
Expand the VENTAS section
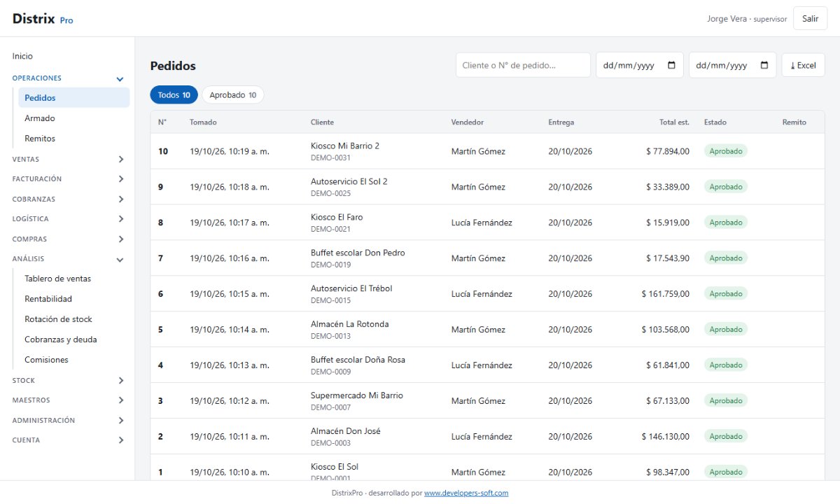coord(67,160)
